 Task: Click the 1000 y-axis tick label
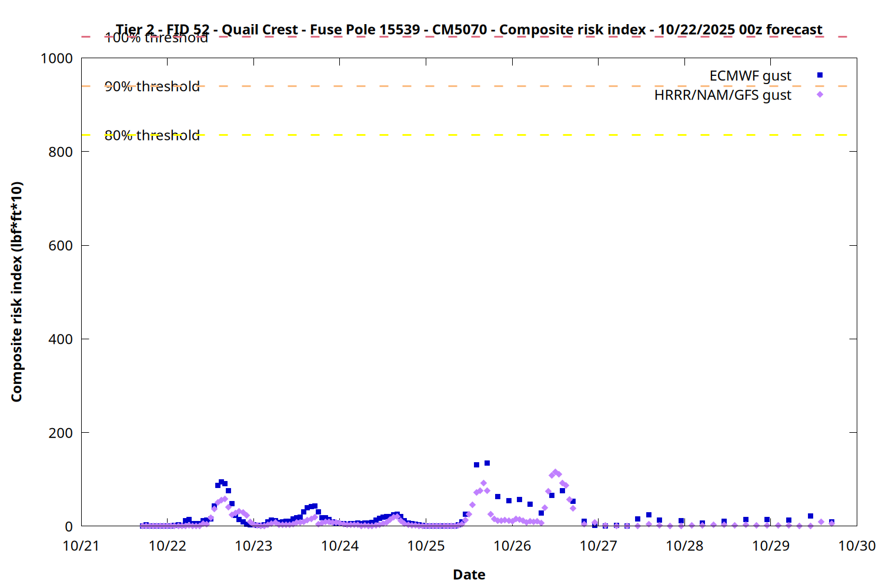pyautogui.click(x=56, y=58)
